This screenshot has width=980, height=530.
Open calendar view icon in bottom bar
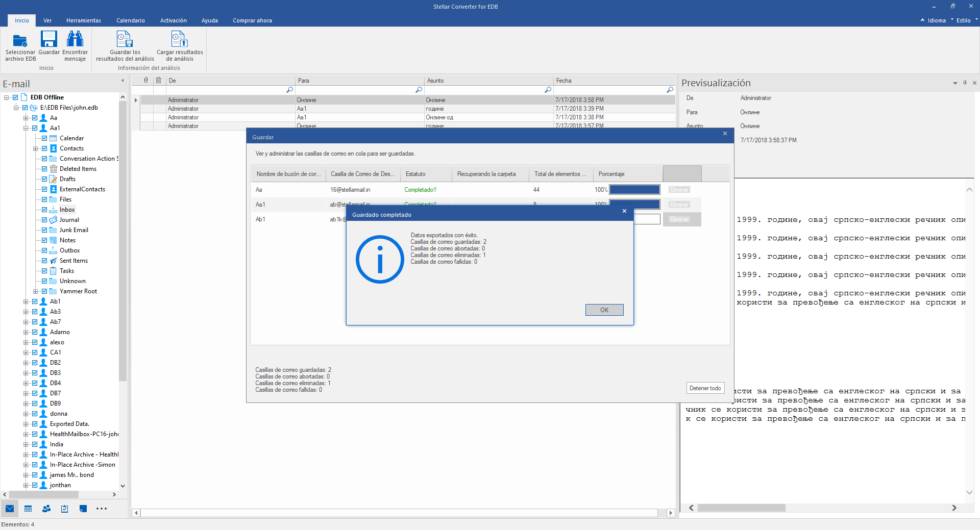(x=28, y=509)
